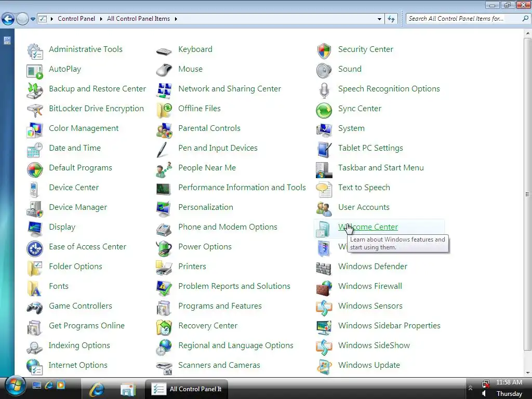532x399 pixels.
Task: Open the Windows Firewall icon
Action: click(324, 288)
